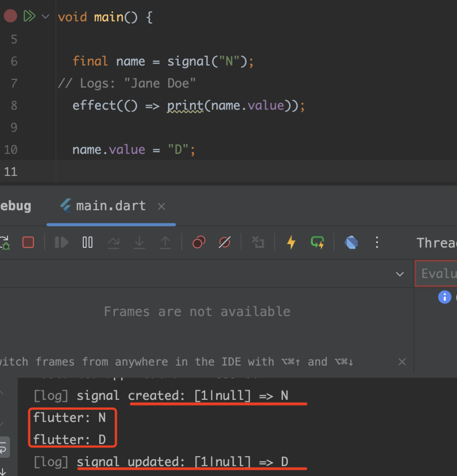Click the Evaluate expression field
Image resolution: width=457 pixels, height=476 pixels.
point(438,274)
